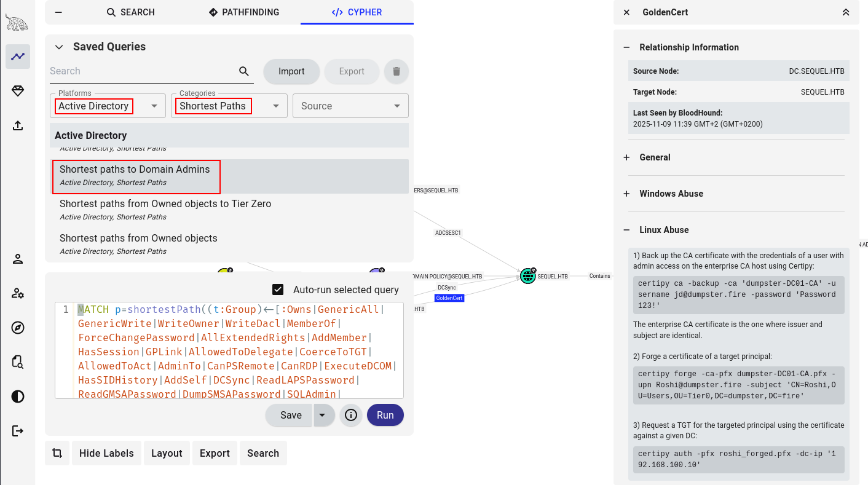Image resolution: width=868 pixels, height=485 pixels.
Task: Open Group Management diamond icon
Action: [x=18, y=91]
